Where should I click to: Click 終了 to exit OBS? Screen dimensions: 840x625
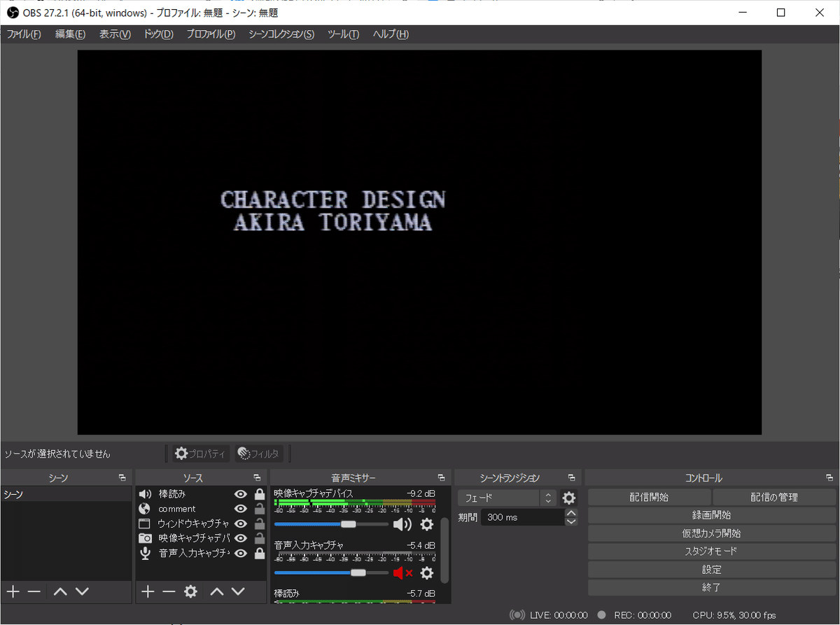[x=712, y=588]
